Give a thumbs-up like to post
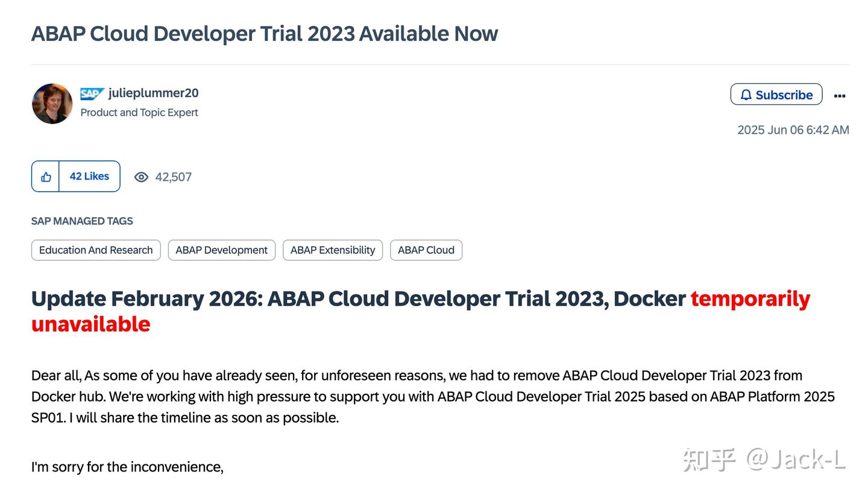 tap(46, 177)
